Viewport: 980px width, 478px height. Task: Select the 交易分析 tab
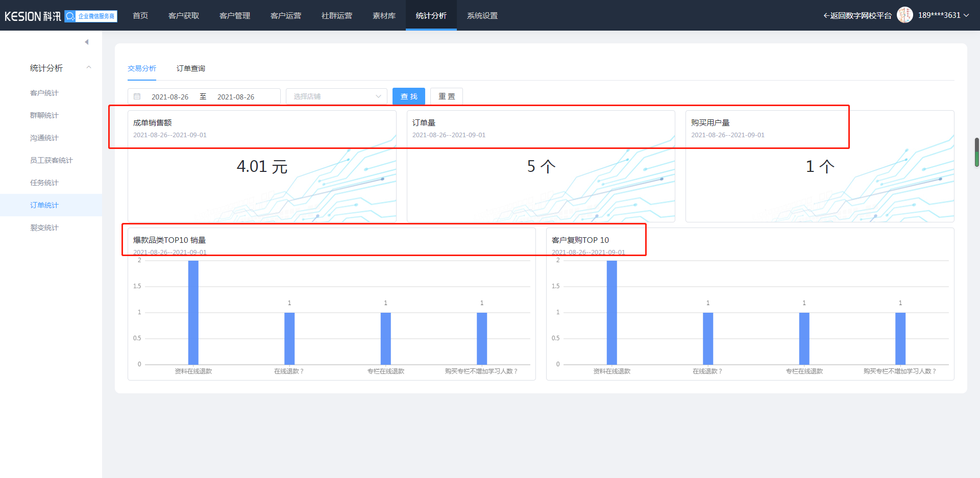click(142, 68)
